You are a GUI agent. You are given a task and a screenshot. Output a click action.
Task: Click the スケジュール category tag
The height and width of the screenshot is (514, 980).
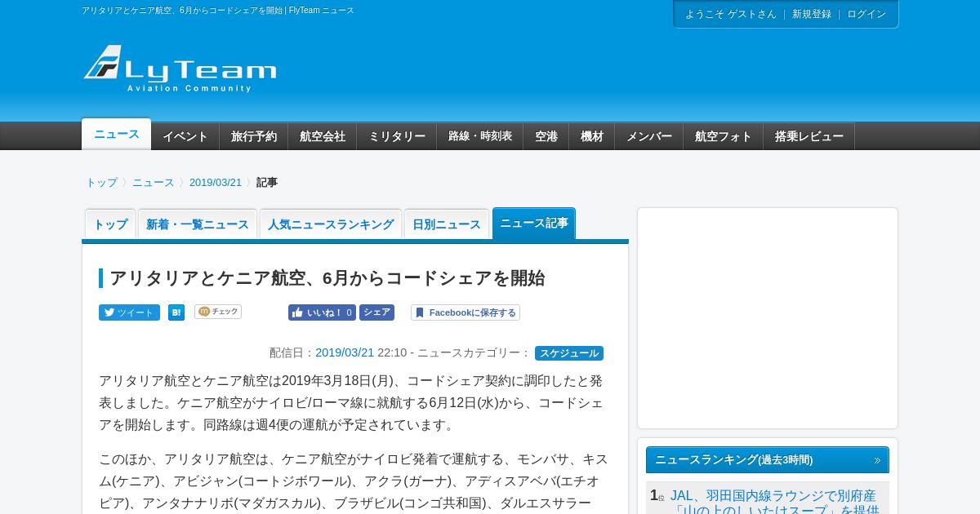click(x=569, y=353)
